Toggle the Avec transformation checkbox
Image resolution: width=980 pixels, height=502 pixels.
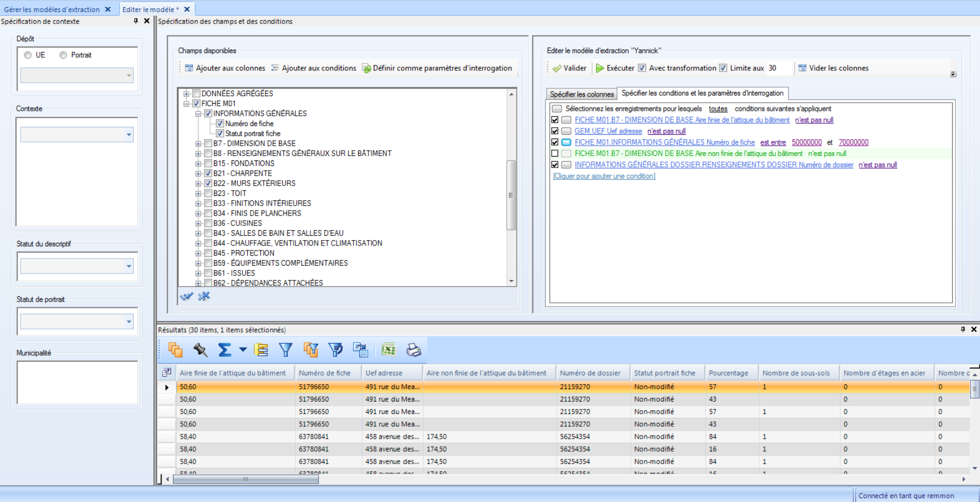click(642, 68)
